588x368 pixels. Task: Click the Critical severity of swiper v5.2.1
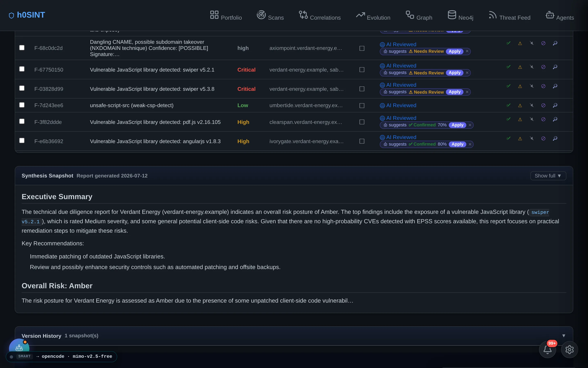click(x=246, y=70)
